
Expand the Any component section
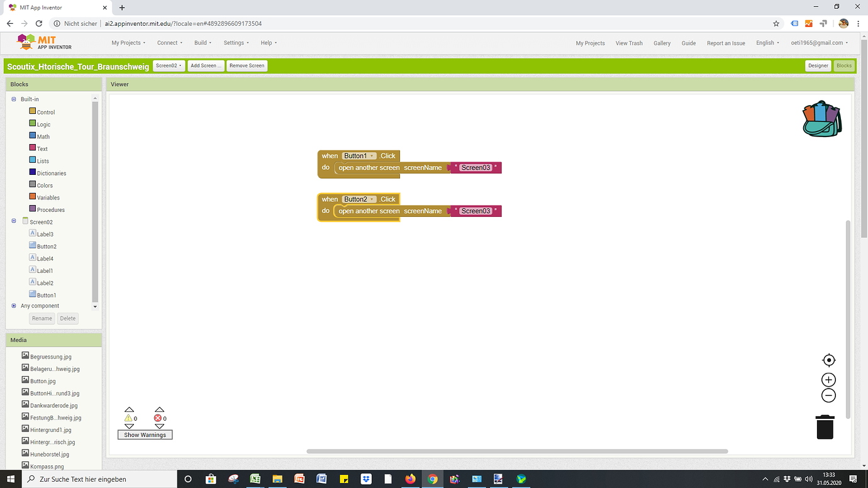pos(13,306)
